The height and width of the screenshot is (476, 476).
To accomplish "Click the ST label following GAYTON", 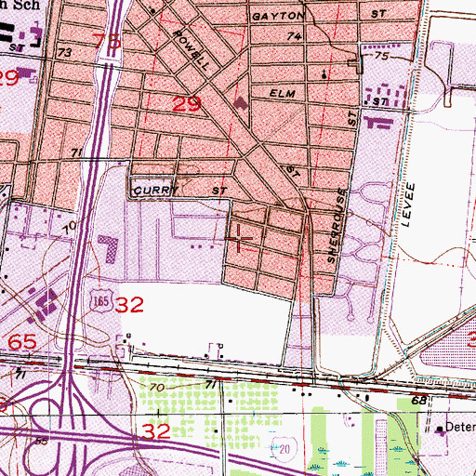I will coord(378,14).
